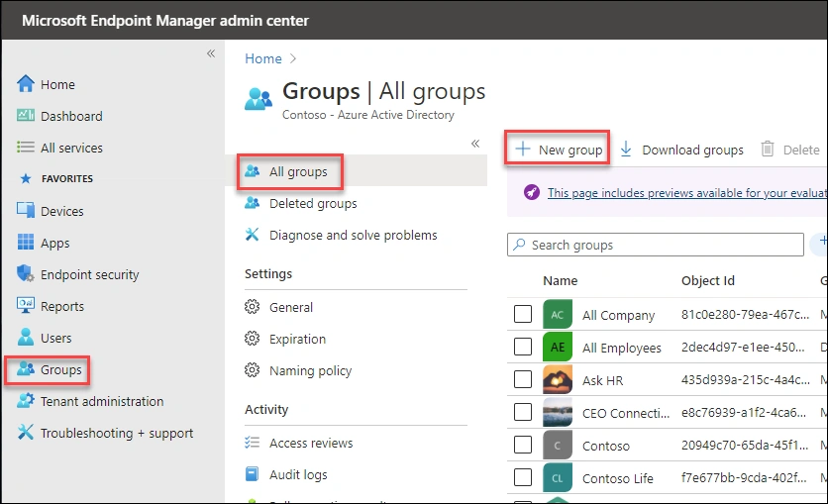The height and width of the screenshot is (504, 828).
Task: Click the Delete trash can icon
Action: tap(768, 150)
